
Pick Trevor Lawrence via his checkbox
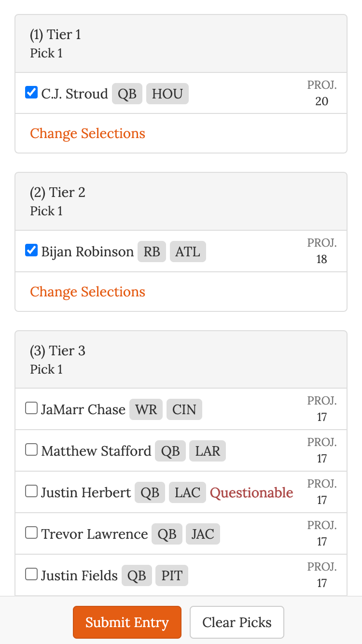[31, 533]
